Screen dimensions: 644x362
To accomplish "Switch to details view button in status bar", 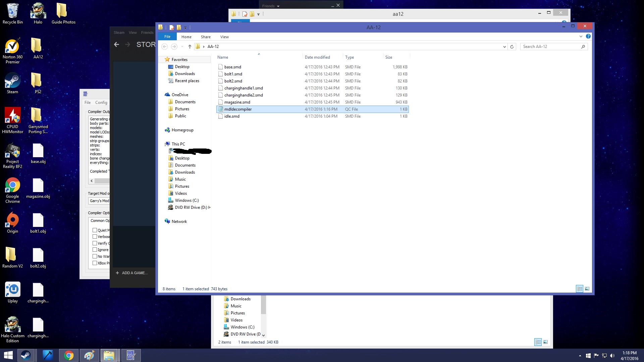I will tap(580, 289).
